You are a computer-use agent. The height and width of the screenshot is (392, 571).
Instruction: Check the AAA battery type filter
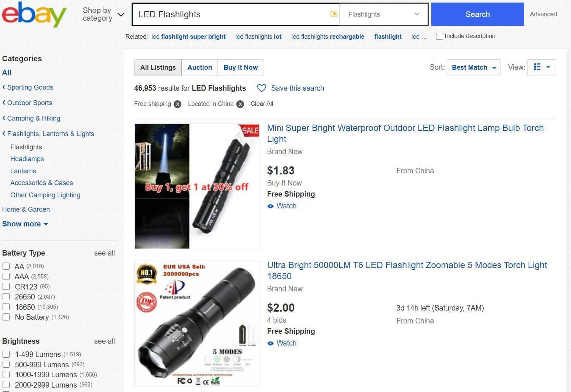coord(6,277)
